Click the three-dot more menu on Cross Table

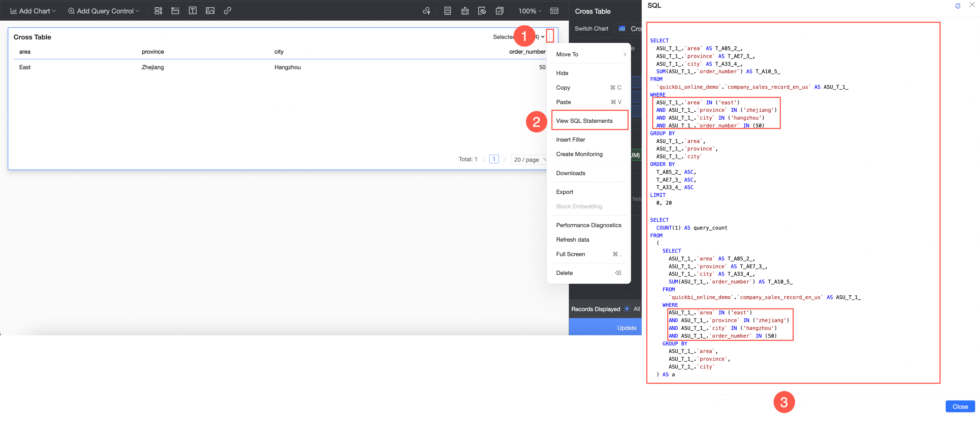click(550, 36)
